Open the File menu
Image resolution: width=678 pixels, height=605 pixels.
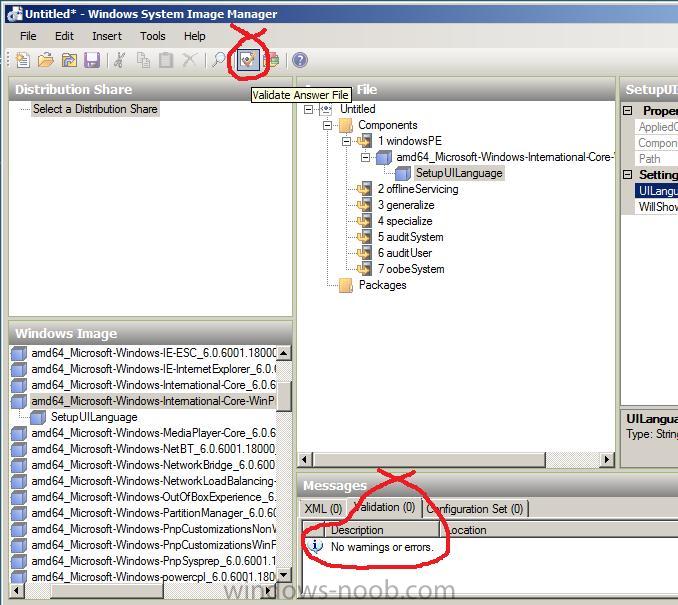28,36
